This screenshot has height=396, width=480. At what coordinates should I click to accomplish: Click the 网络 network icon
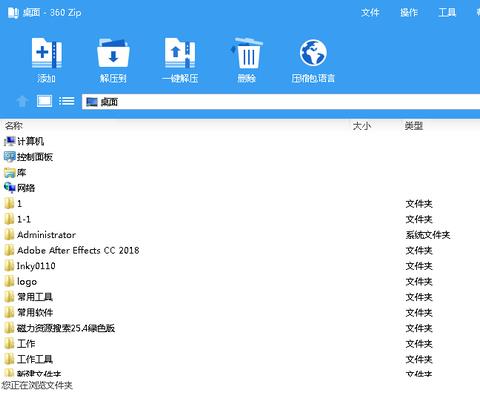coord(10,188)
